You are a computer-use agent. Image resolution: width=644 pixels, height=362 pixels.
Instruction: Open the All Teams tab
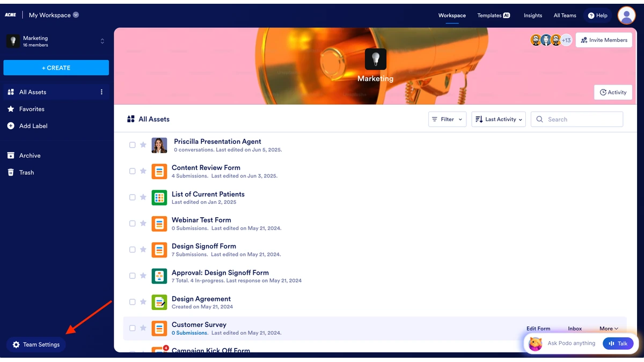point(565,16)
